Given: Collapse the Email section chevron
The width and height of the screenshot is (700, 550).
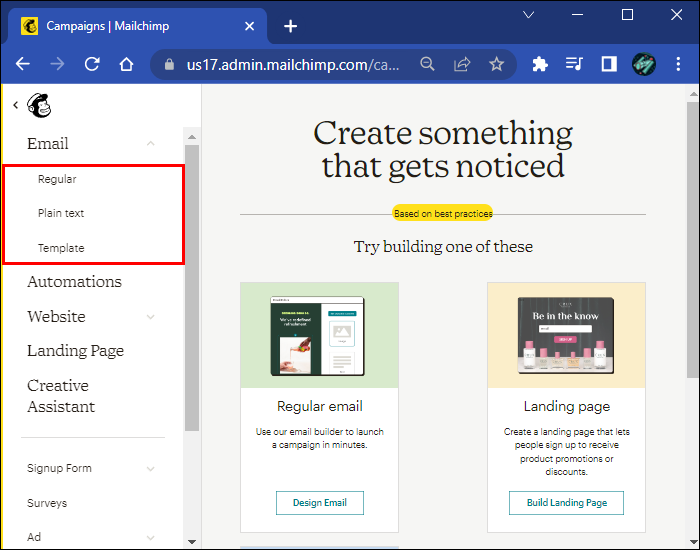Looking at the screenshot, I should coord(151,144).
